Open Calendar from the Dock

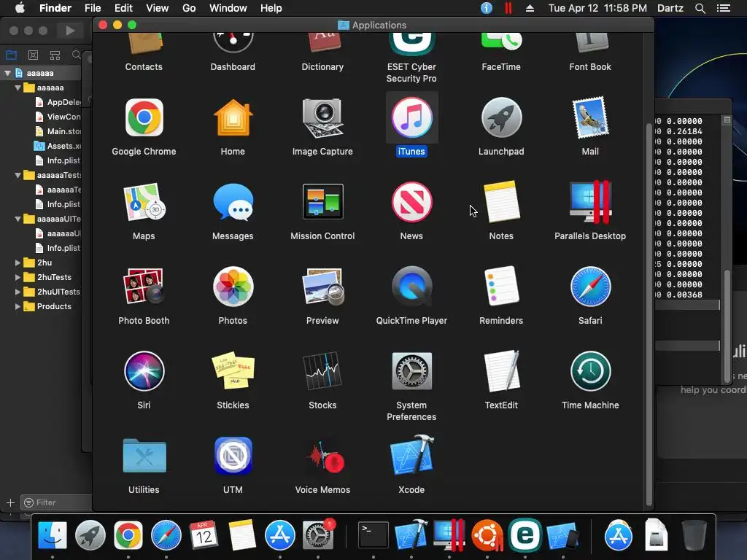coord(204,534)
